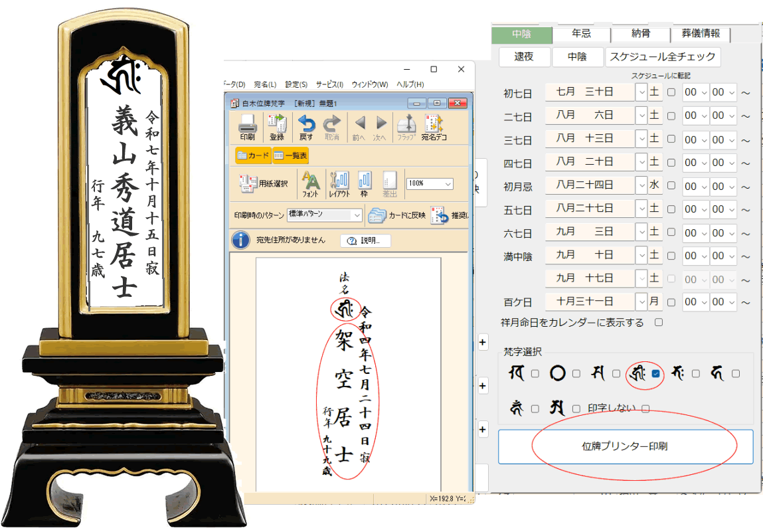
Task: Tick the 初七日 schedule checkbox
Action: [x=671, y=92]
